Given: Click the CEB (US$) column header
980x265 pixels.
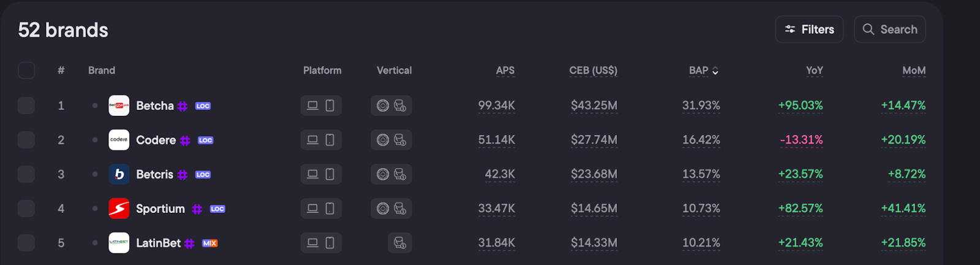Looking at the screenshot, I should 593,71.
